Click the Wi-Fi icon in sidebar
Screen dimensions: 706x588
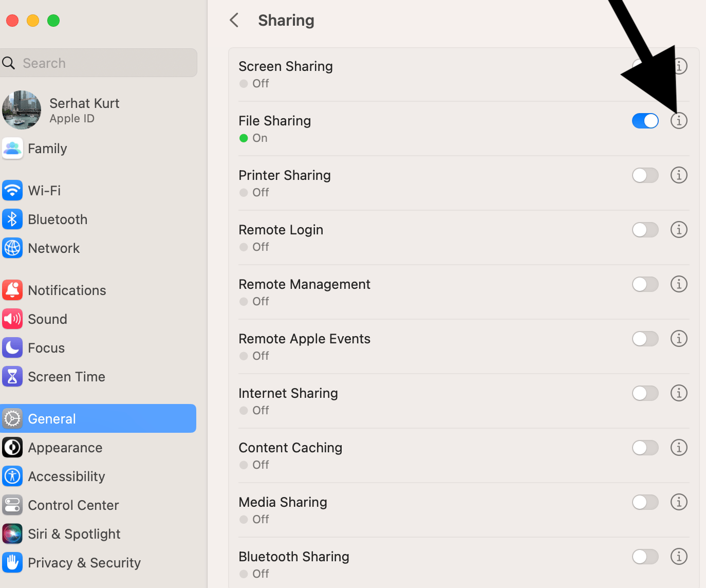pyautogui.click(x=12, y=191)
